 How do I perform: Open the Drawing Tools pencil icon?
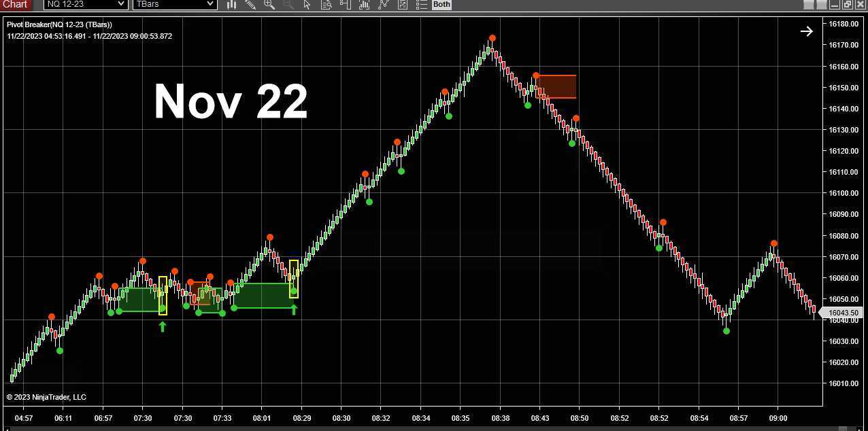(250, 5)
